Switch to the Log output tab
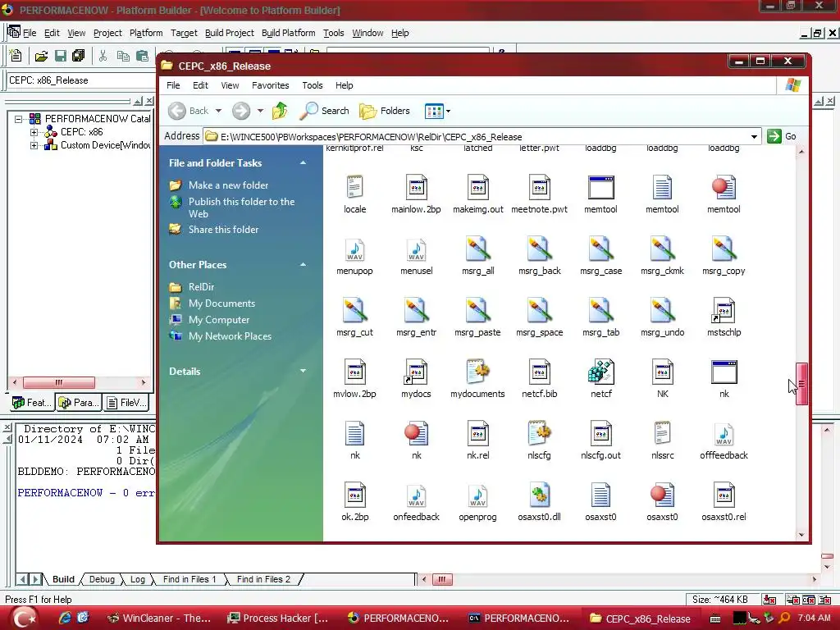Viewport: 840px width, 630px height. [138, 579]
